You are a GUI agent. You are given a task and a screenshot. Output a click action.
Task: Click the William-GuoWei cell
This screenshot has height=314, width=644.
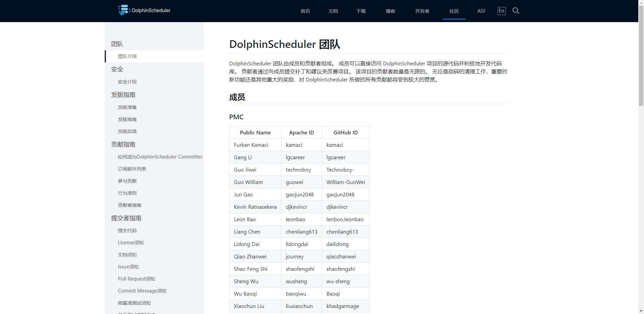[345, 182]
